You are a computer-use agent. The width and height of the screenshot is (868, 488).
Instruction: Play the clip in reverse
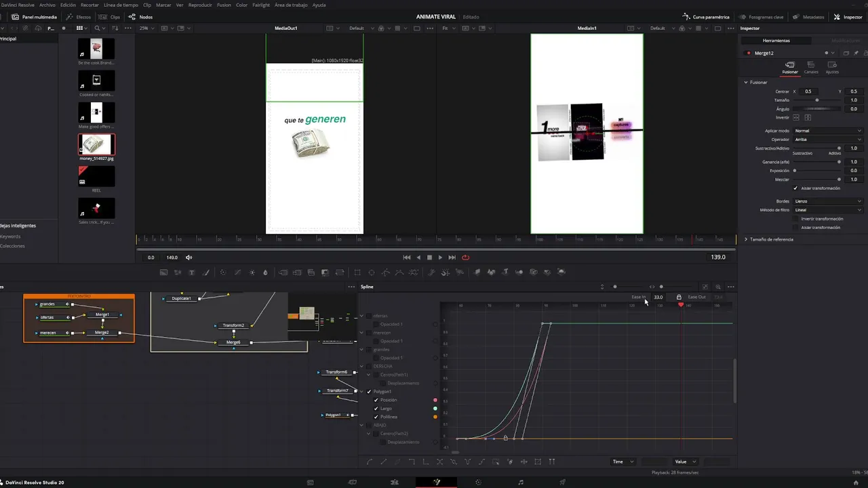coord(418,258)
